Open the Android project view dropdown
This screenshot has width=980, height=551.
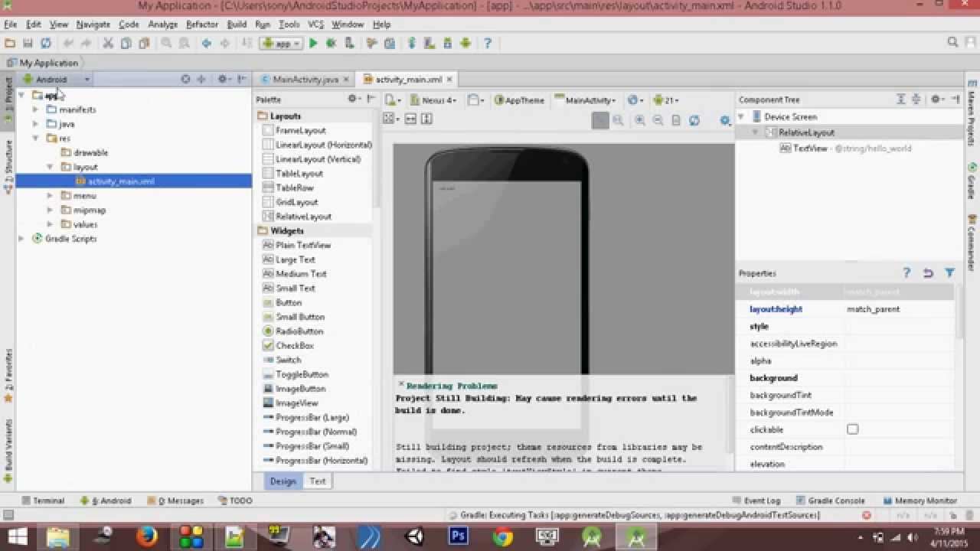click(56, 79)
